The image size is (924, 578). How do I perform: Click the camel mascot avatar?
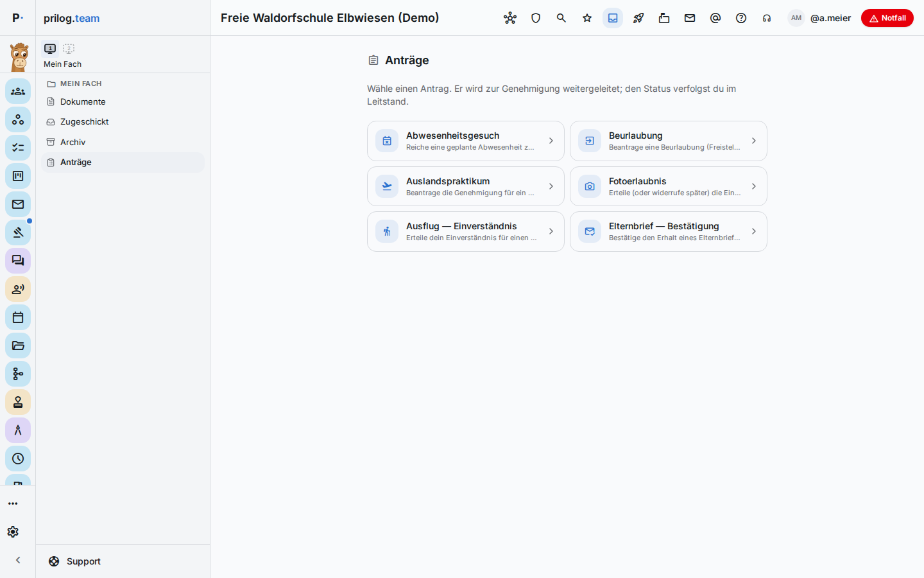pyautogui.click(x=19, y=57)
